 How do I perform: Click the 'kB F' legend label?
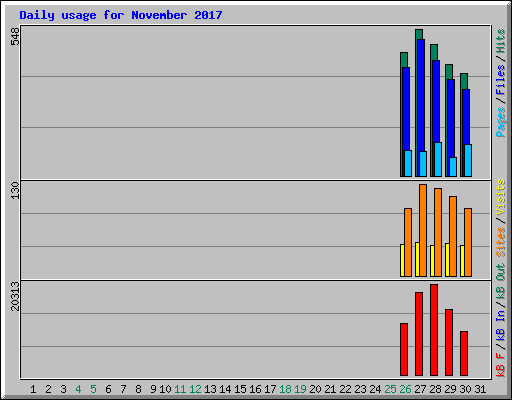500,365
